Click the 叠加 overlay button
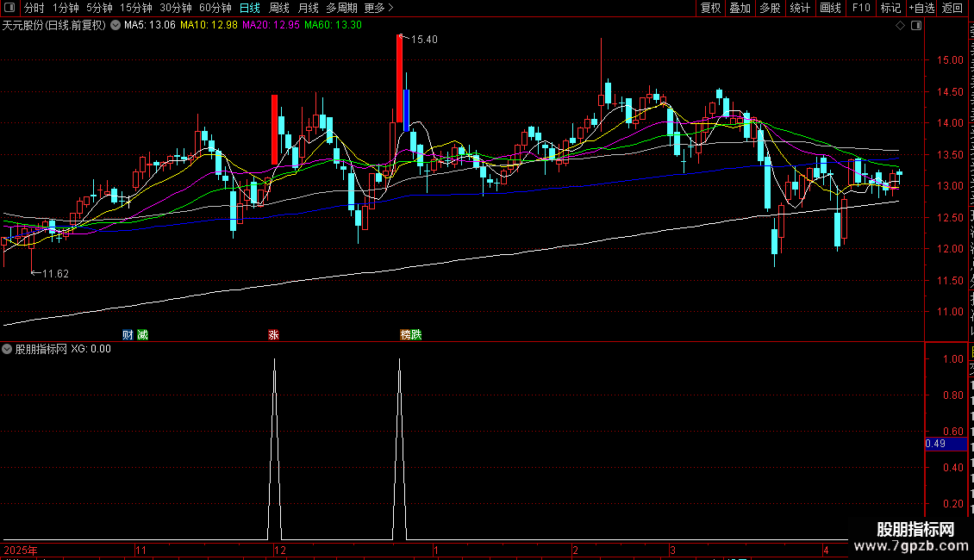Viewport: 974px width, 560px height. click(740, 8)
